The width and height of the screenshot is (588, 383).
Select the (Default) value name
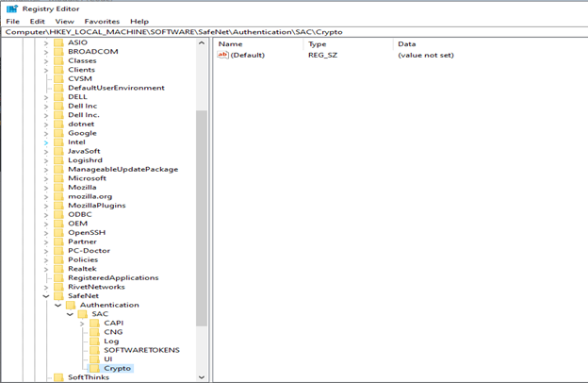[x=248, y=56]
